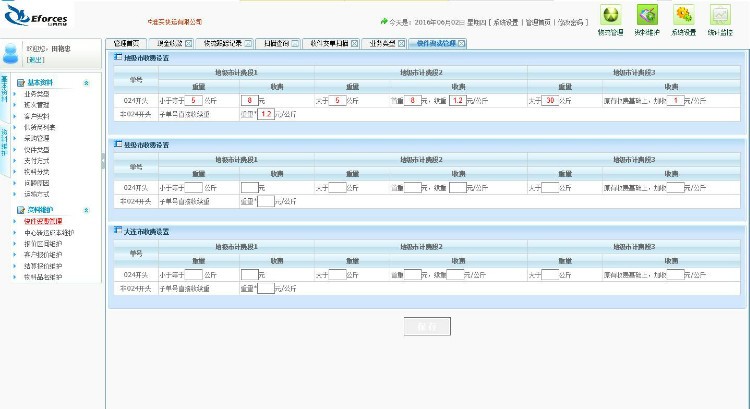Click the grey save button at bottom
Screen dimensions: 750x409
(427, 327)
